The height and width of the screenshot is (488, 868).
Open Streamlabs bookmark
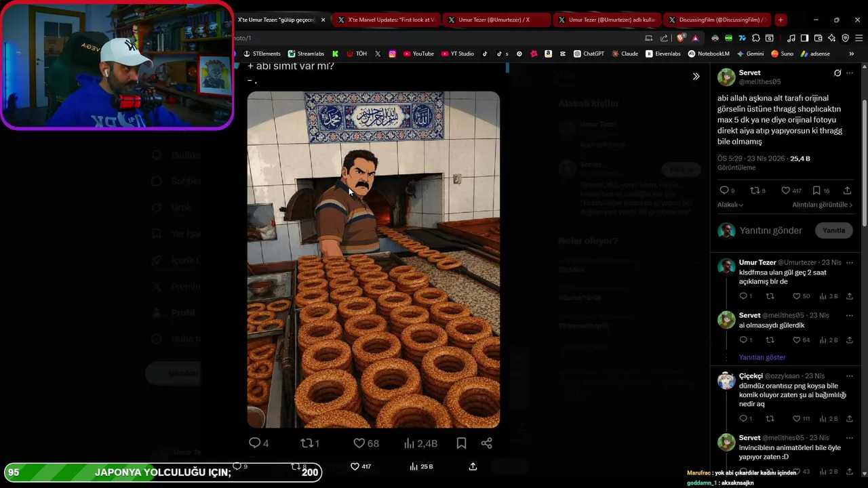[306, 54]
